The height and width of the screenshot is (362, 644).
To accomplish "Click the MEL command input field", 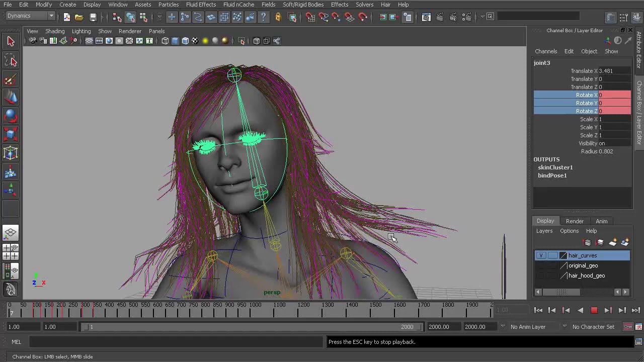I will pos(176,342).
